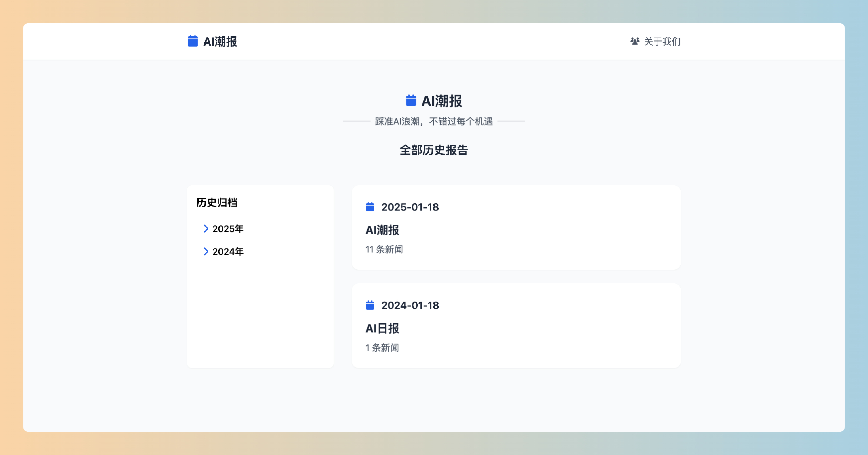
Task: Click the calendar icon beside 2024-01-18
Action: (370, 305)
